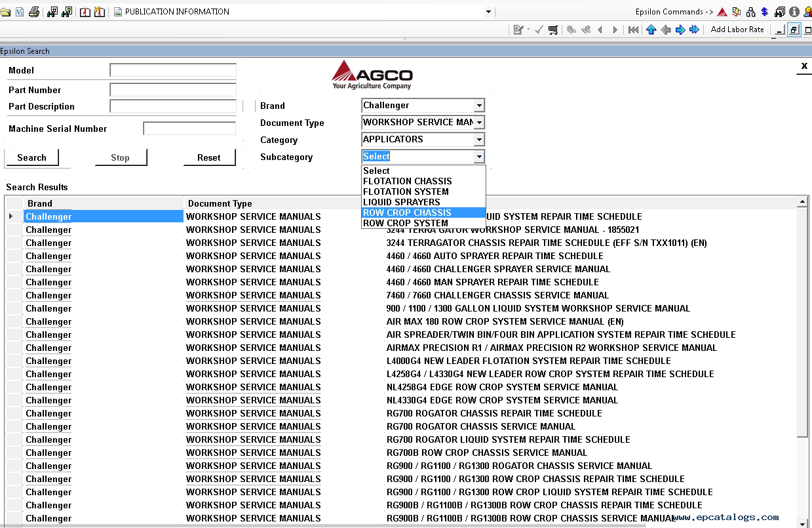The height and width of the screenshot is (528, 812).
Task: Click the user profile icon at far right
Action: 807,12
